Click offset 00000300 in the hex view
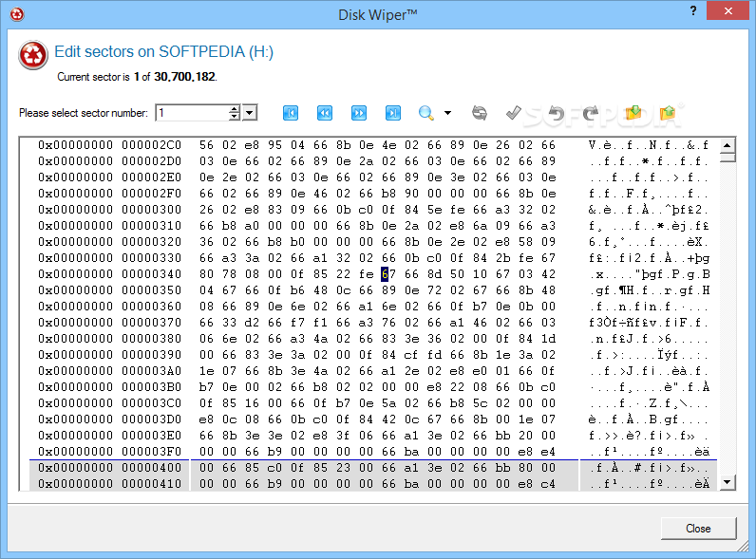The width and height of the screenshot is (756, 559). [109, 210]
